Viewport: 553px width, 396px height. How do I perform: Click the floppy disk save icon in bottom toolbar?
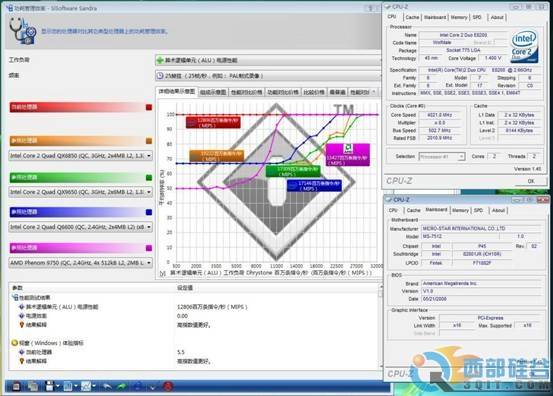coord(50,386)
